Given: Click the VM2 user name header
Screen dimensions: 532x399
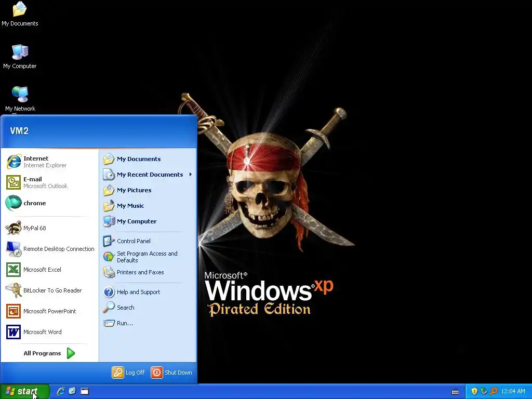Looking at the screenshot, I should tap(19, 131).
